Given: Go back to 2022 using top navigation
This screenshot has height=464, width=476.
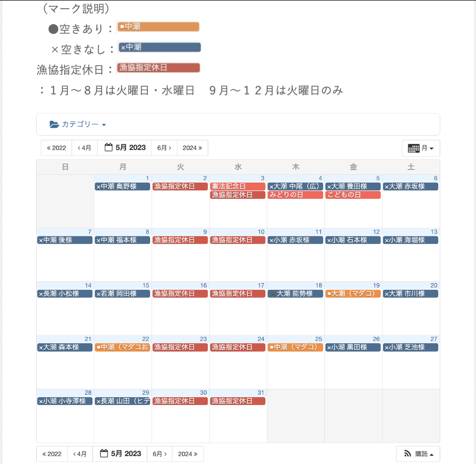Looking at the screenshot, I should (56, 148).
